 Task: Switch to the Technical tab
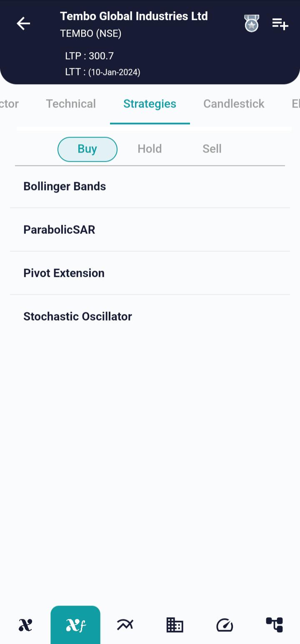point(71,104)
